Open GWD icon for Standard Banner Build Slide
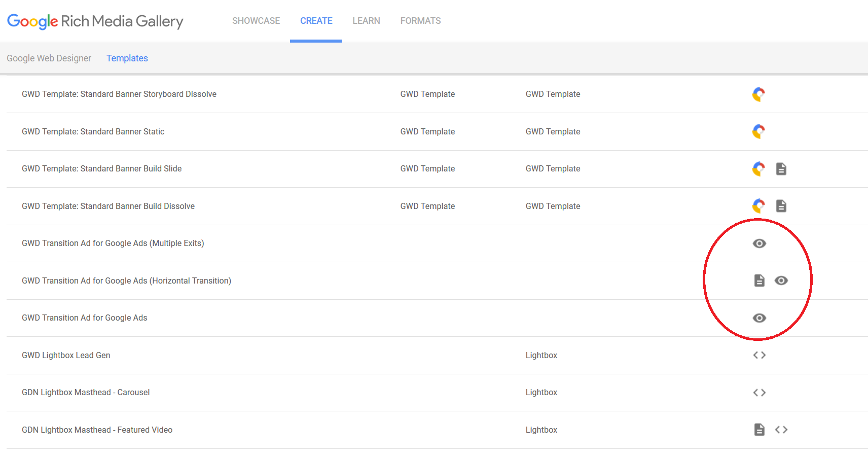 (758, 169)
